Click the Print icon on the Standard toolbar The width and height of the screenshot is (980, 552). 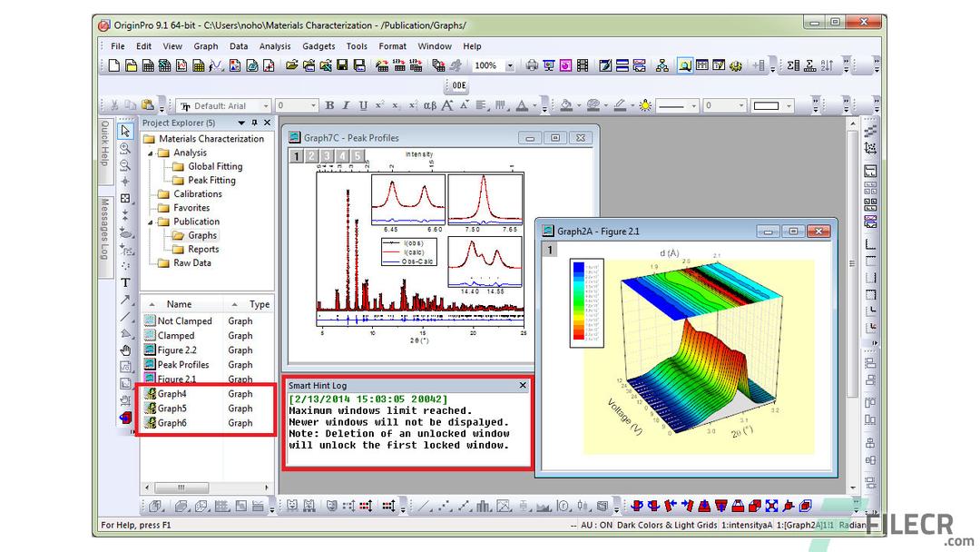pos(531,65)
